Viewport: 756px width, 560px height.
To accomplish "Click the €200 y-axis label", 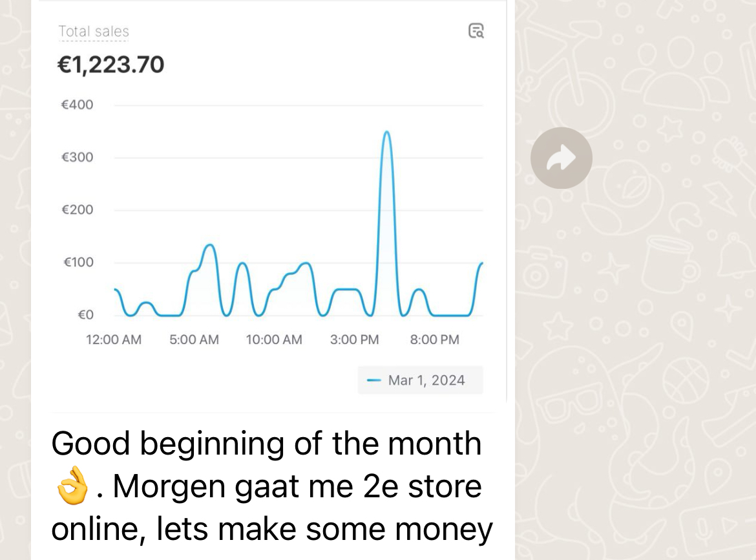I will point(77,210).
